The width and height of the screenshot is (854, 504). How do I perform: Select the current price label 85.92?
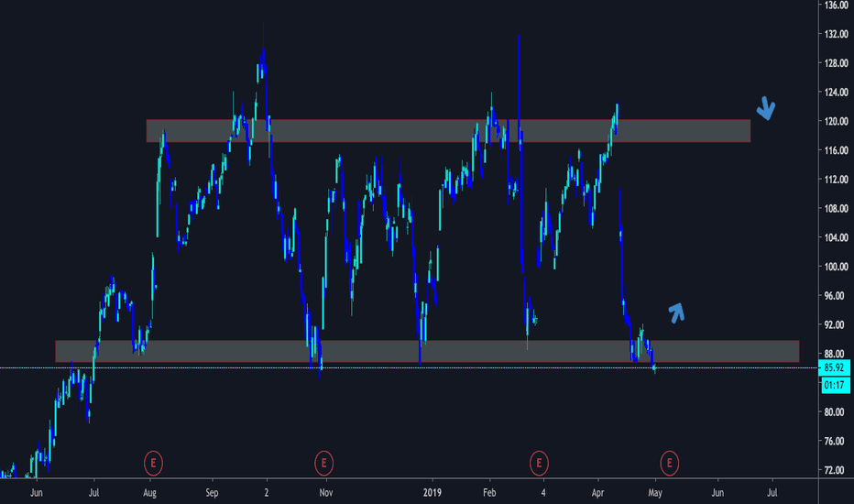pos(834,367)
